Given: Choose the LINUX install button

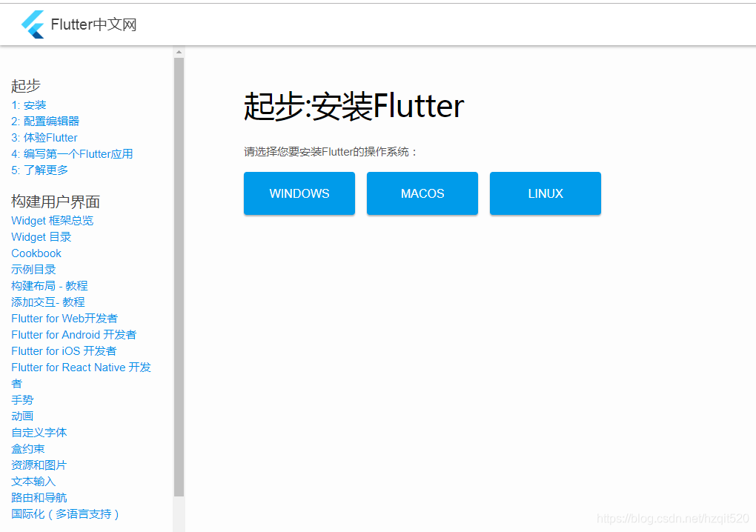Looking at the screenshot, I should pyautogui.click(x=546, y=193).
